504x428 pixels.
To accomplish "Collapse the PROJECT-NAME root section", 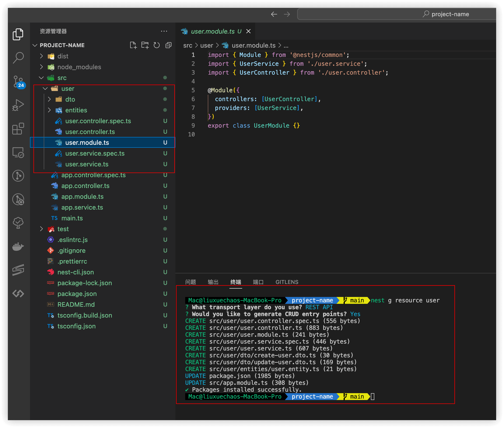I will 35,45.
